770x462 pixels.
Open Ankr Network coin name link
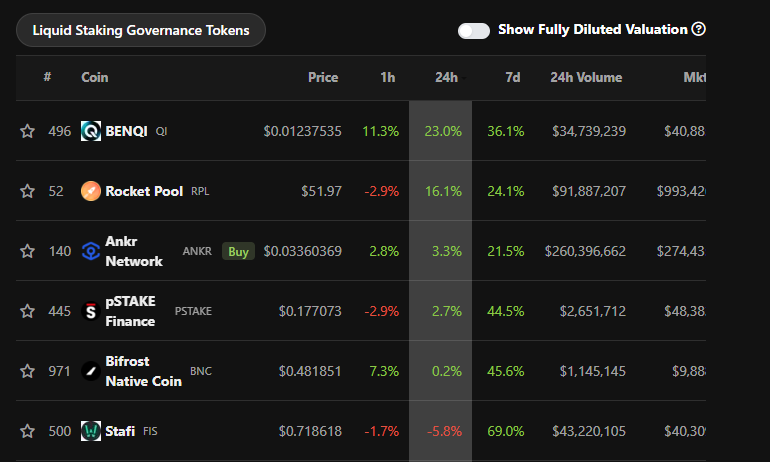134,251
